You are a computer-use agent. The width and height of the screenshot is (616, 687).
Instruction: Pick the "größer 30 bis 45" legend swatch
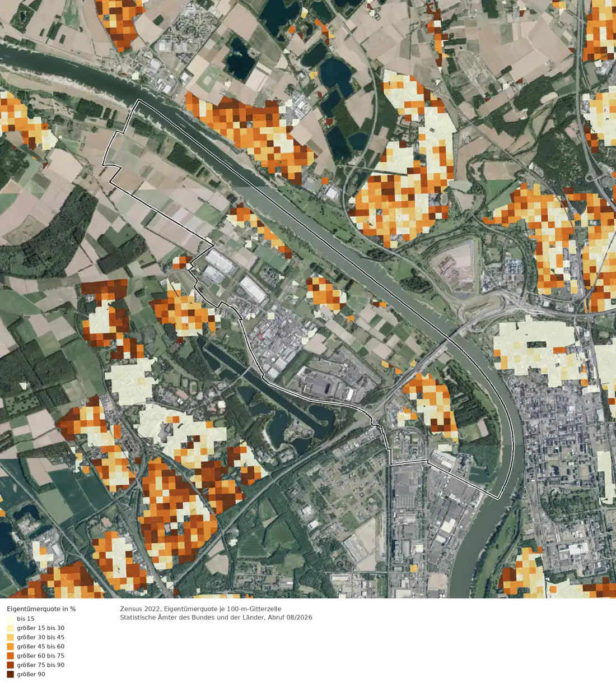(x=10, y=637)
